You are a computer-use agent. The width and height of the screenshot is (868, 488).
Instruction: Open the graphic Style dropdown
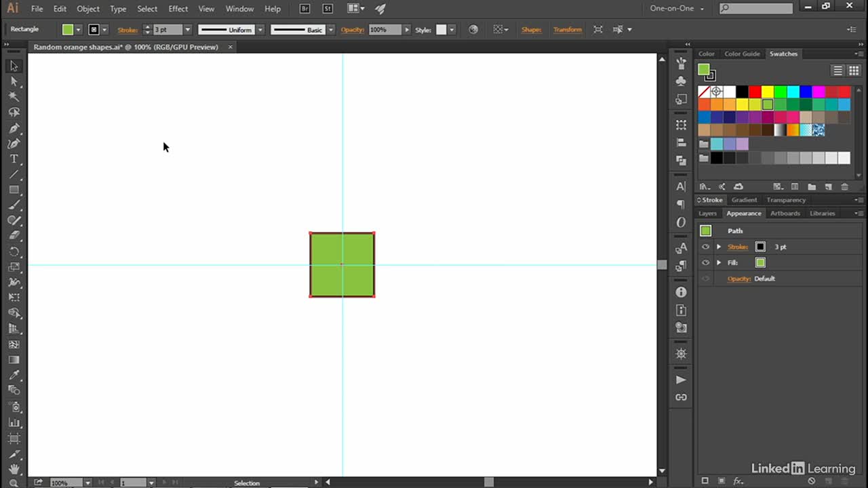tap(452, 30)
